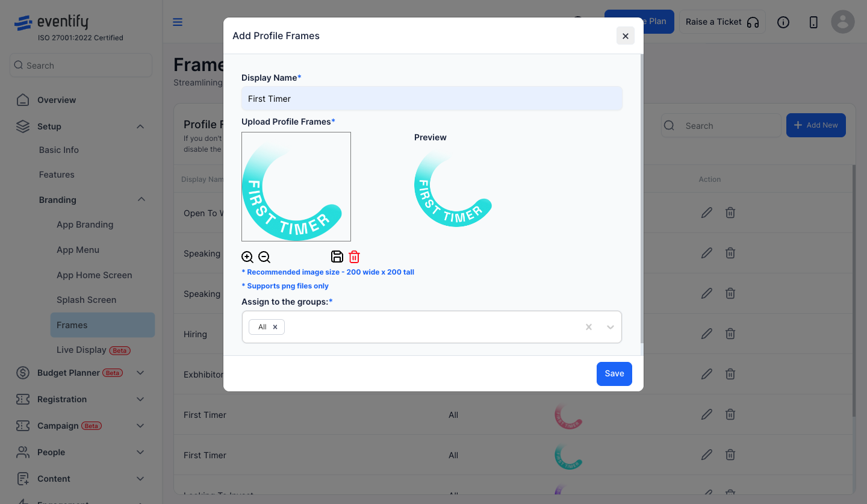Close the Add Profile Frames dialog
Image resolution: width=867 pixels, height=504 pixels.
pyautogui.click(x=626, y=36)
